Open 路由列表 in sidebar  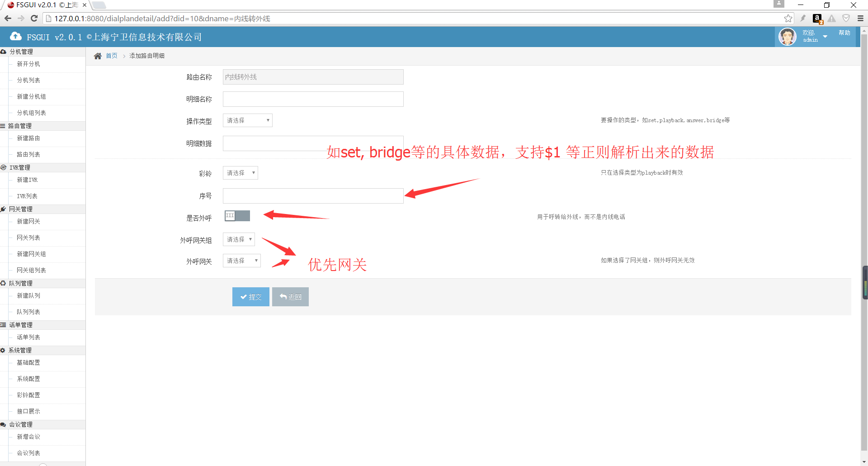pos(28,155)
